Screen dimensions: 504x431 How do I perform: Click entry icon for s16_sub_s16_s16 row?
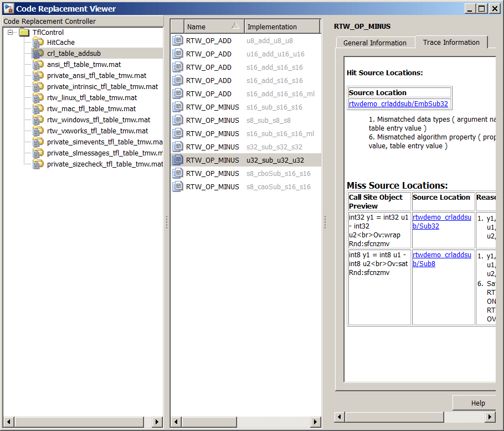(x=177, y=107)
